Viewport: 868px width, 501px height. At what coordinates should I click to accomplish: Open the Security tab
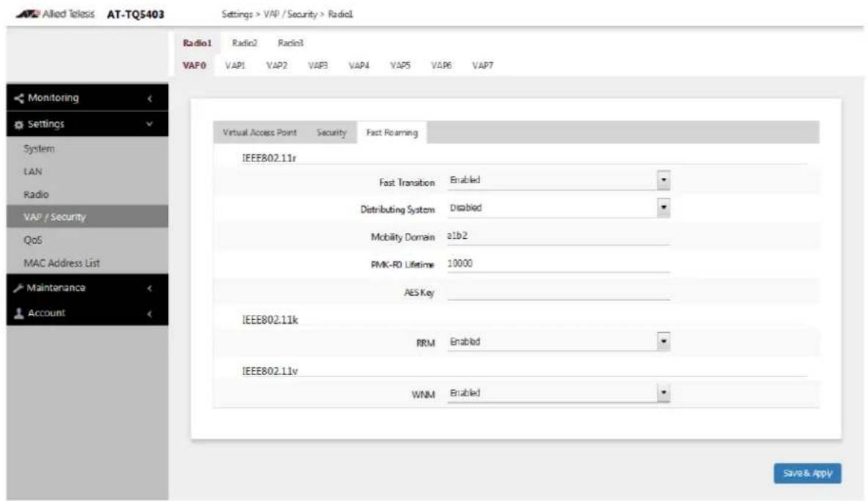tap(331, 133)
